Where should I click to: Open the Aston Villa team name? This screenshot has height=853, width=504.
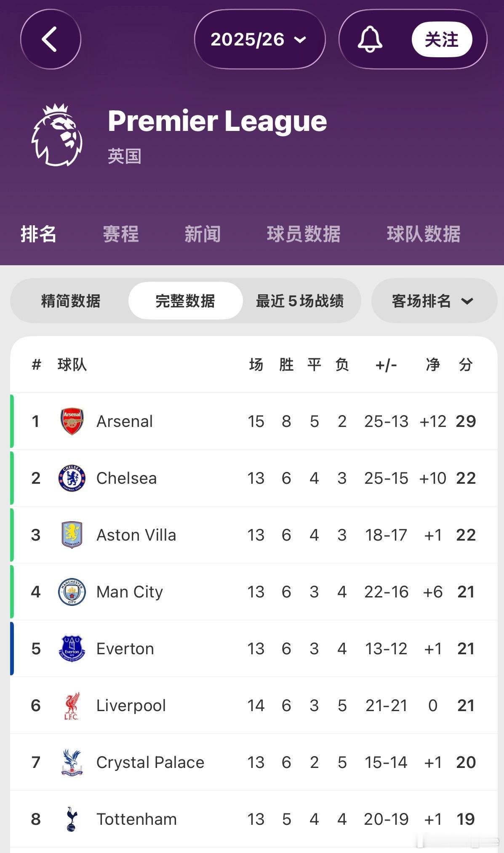tap(136, 535)
